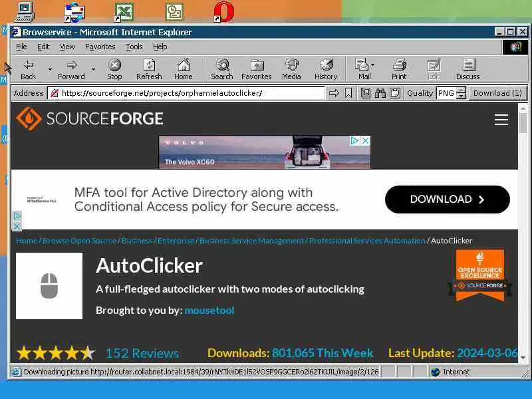Open the View menu
Image resolution: width=532 pixels, height=399 pixels.
(67, 47)
